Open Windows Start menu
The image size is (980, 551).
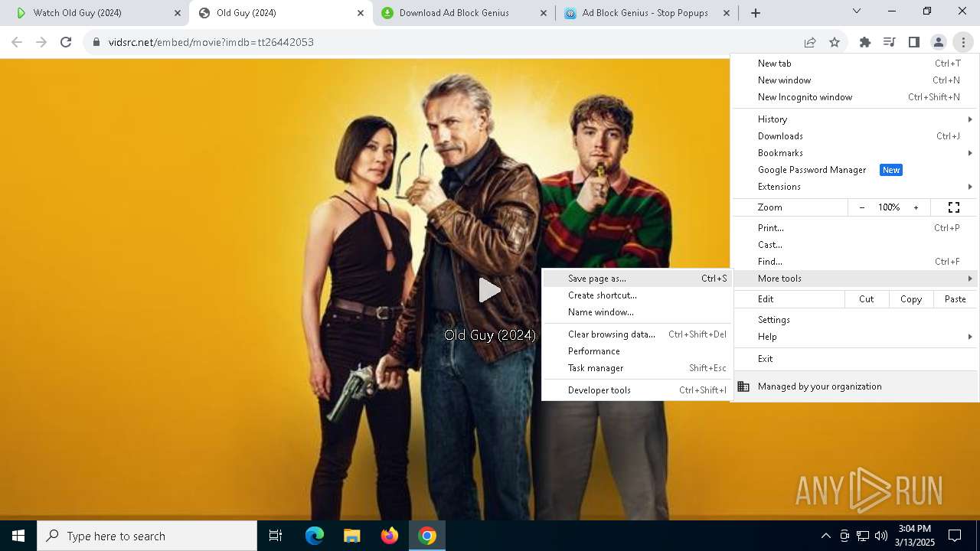(x=18, y=536)
